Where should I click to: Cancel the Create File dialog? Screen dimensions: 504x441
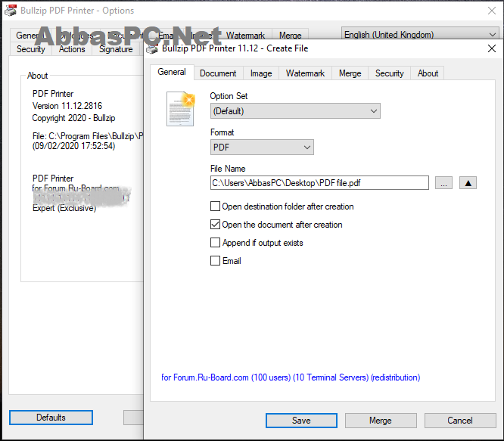point(460,421)
